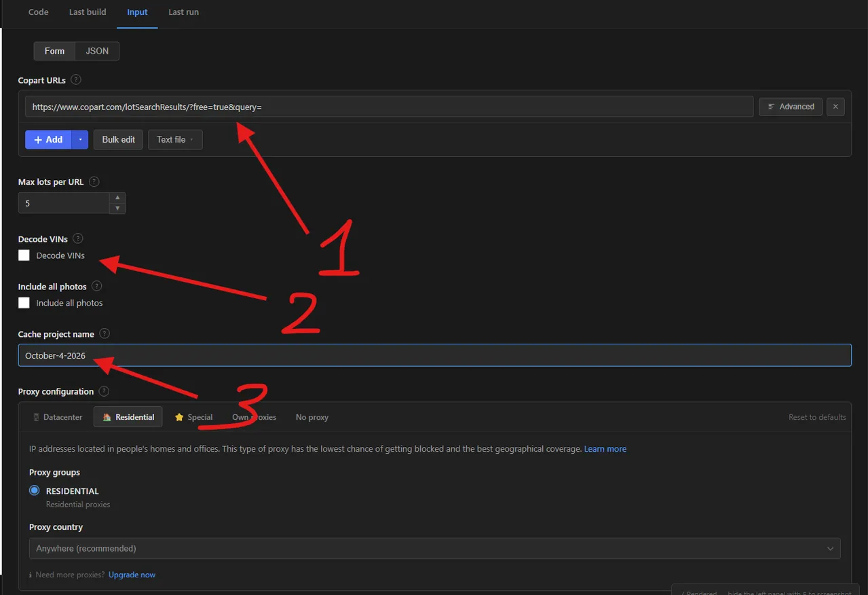Select the Own proxies option
This screenshot has height=595, width=868.
click(254, 417)
